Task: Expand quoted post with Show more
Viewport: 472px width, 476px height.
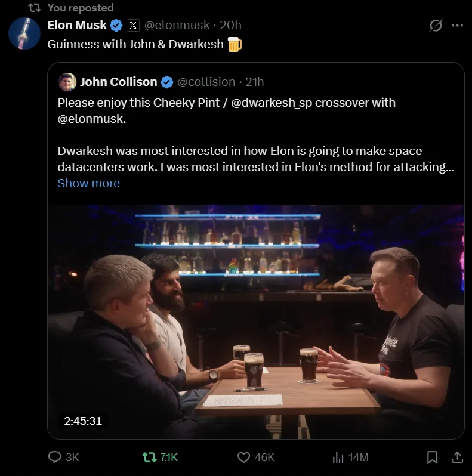Action: point(88,183)
